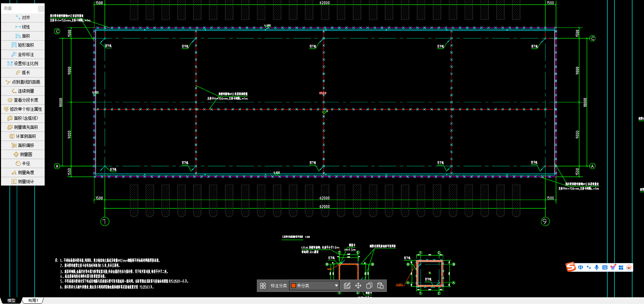Click the top 62000 dimension text
This screenshot has width=644, height=304.
click(324, 3)
